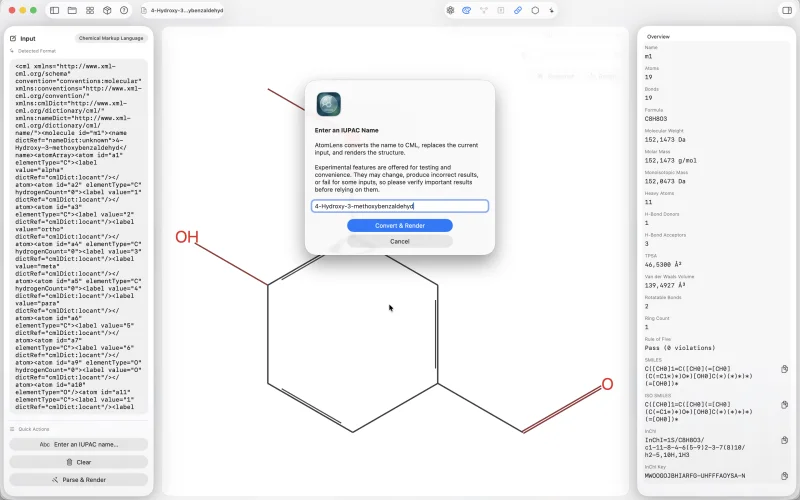Click inside the CML input text area
Image resolution: width=800 pixels, height=500 pixels.
[79, 236]
